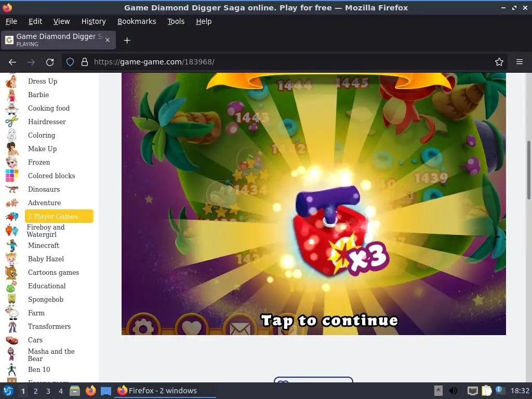Click the Frozen Elsa icon
The width and height of the screenshot is (532, 399).
11,162
